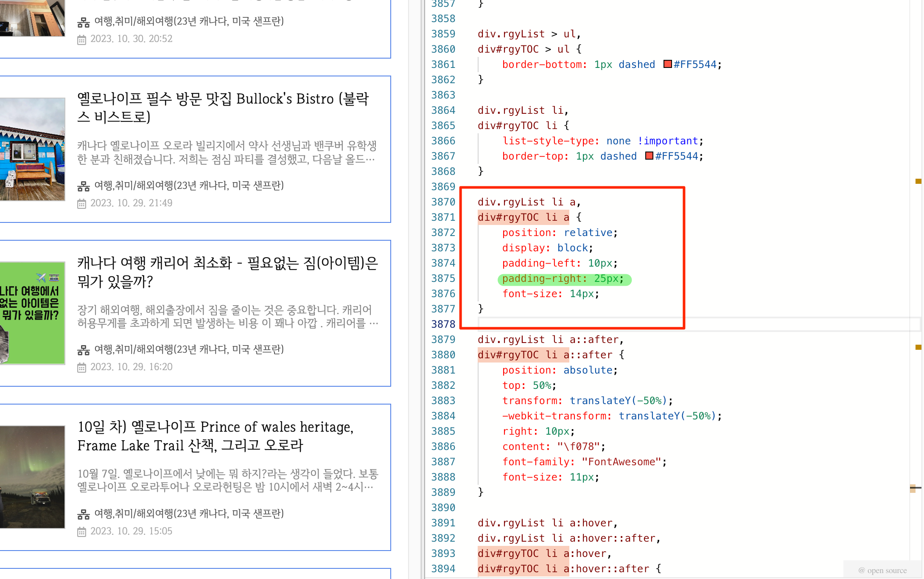
Task: Click the open source label at bottom right
Action: tap(882, 570)
